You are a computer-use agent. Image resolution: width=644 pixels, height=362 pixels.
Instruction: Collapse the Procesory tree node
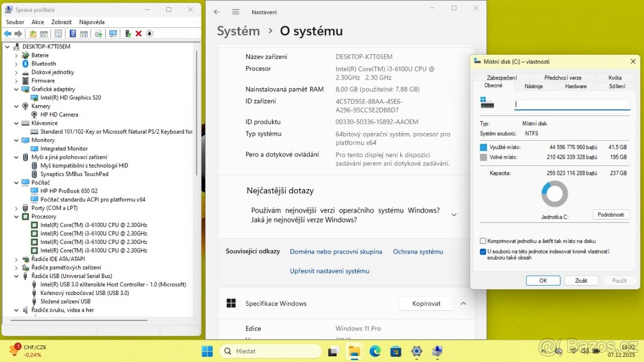(16, 216)
